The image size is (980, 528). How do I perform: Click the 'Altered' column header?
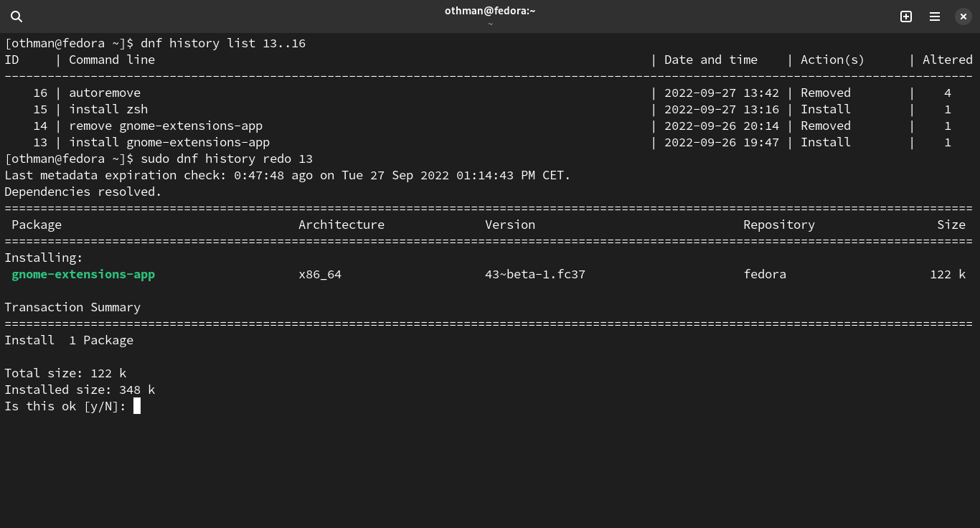tap(947, 60)
